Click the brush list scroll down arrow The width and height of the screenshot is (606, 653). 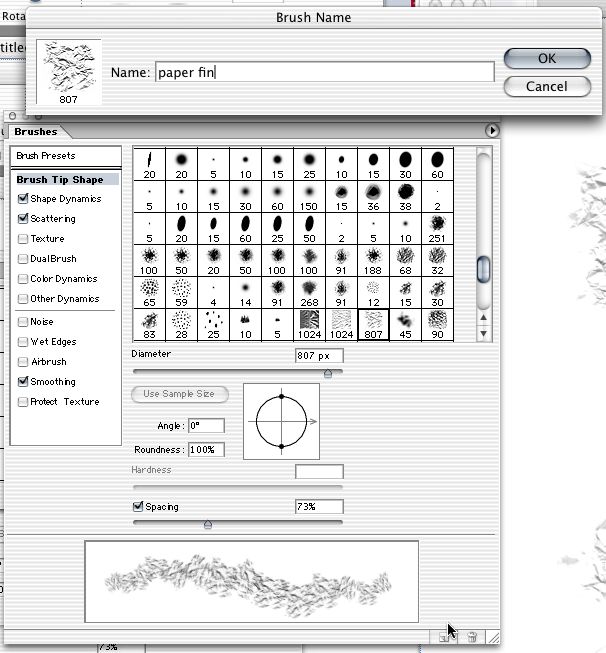(483, 334)
